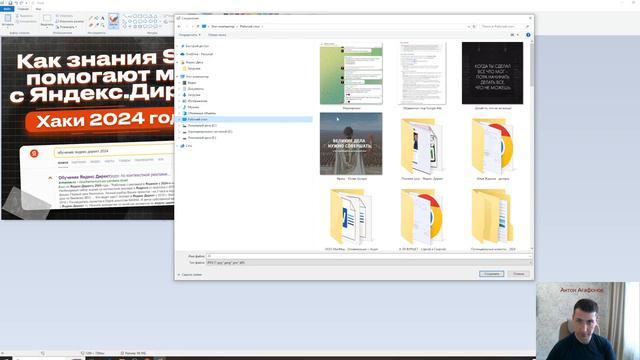This screenshot has width=640, height=360.
Task: Open the folder containing a Word document
Action: click(351, 217)
